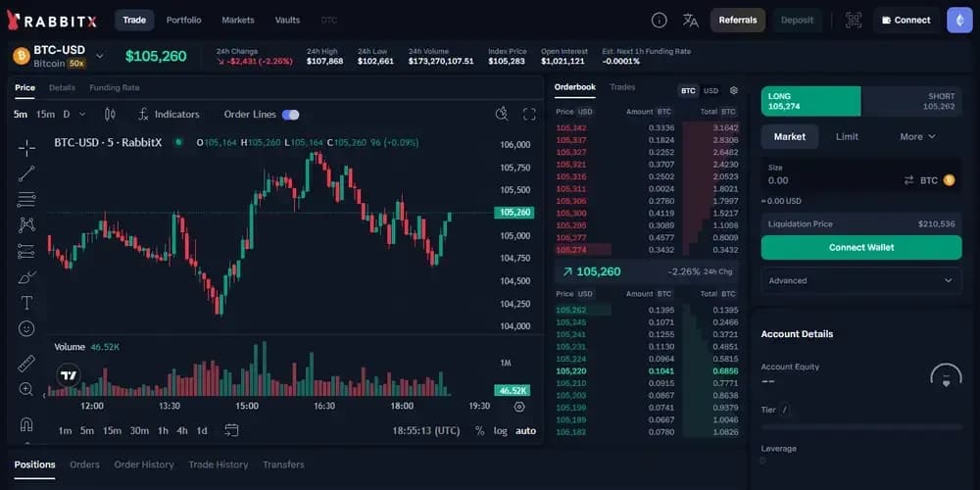Open the QR code scanner icon
The width and height of the screenshot is (980, 490).
[x=854, y=20]
